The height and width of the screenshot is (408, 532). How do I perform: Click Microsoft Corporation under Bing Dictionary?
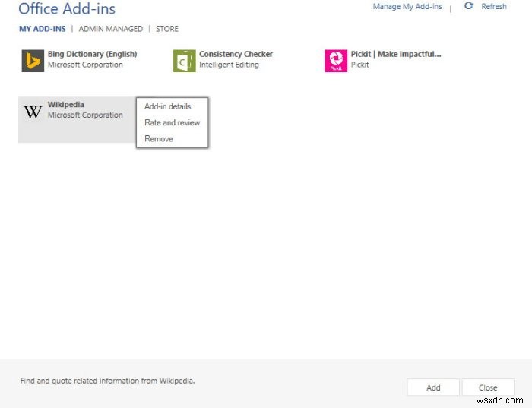pyautogui.click(x=85, y=65)
